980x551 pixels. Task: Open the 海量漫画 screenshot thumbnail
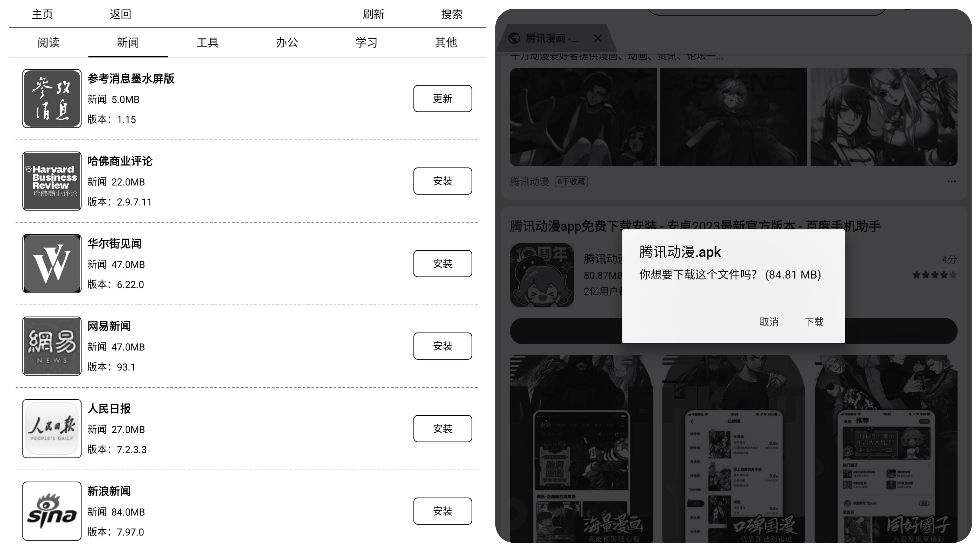click(581, 449)
